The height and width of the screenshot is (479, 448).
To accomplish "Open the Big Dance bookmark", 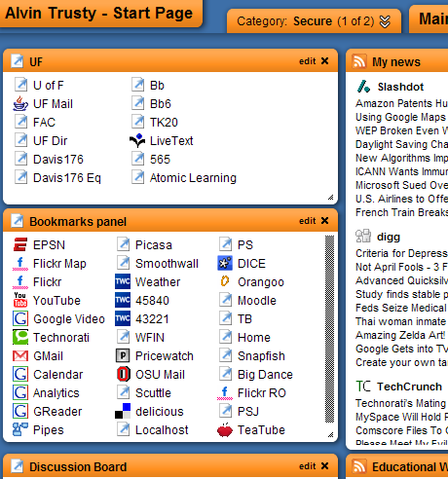I will click(265, 375).
